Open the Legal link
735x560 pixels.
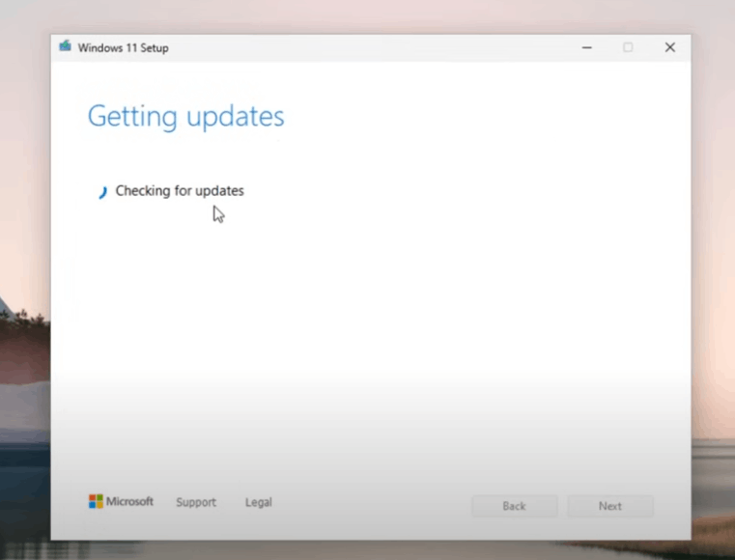click(258, 502)
